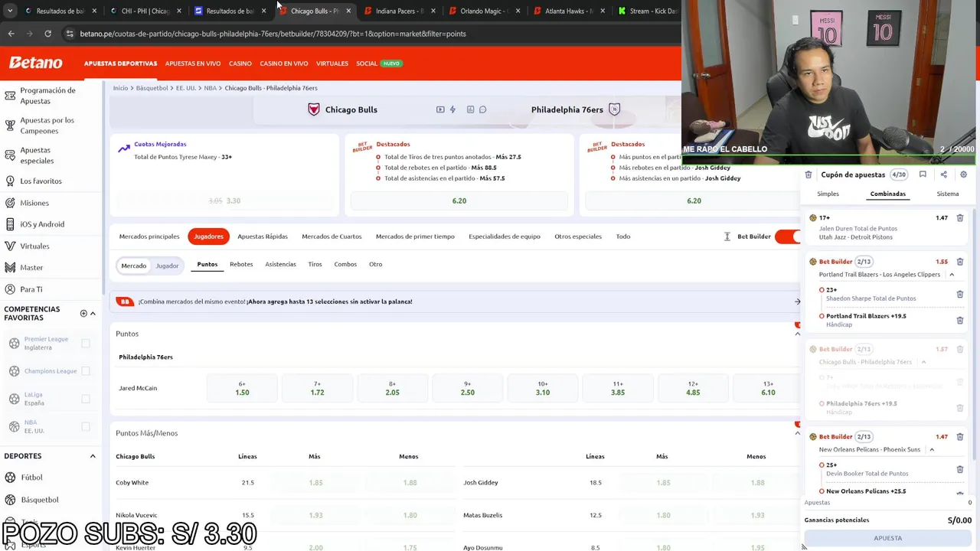The width and height of the screenshot is (980, 551).
Task: Click the Apuesta button
Action: point(888,538)
